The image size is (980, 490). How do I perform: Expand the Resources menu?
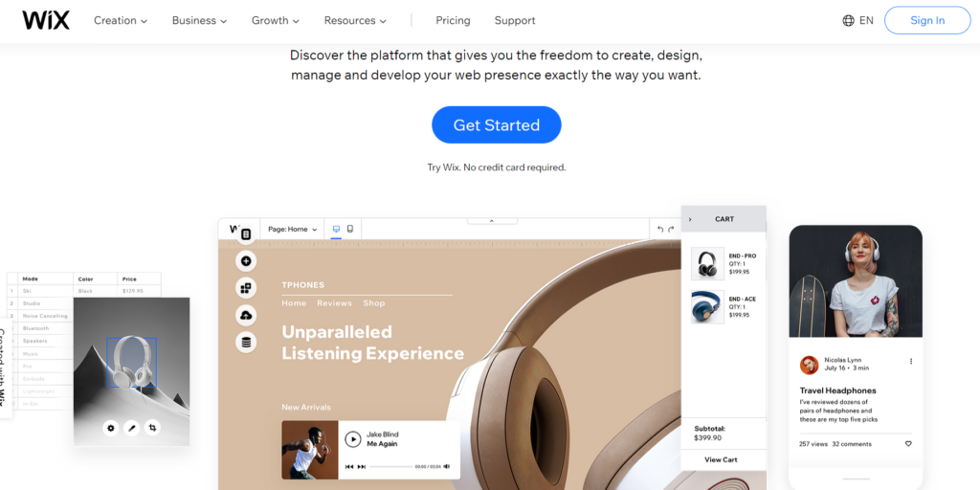[x=355, y=21]
